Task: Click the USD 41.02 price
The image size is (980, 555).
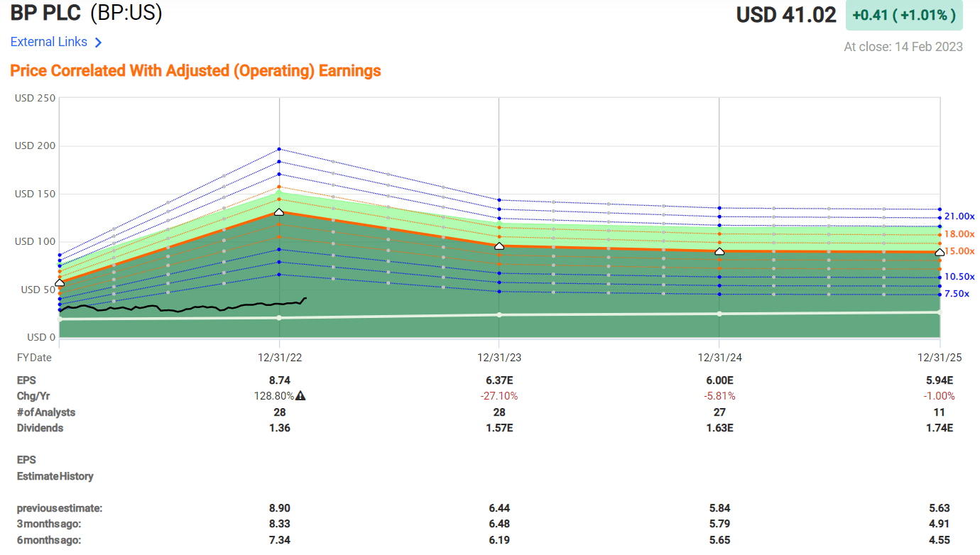Action: (786, 15)
